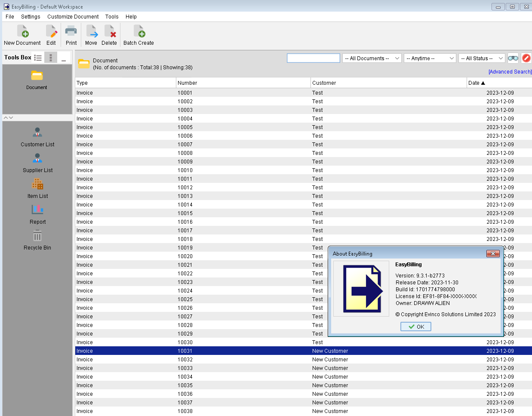This screenshot has width=532, height=416.
Task: Sort by the Customer column header
Action: coord(389,83)
